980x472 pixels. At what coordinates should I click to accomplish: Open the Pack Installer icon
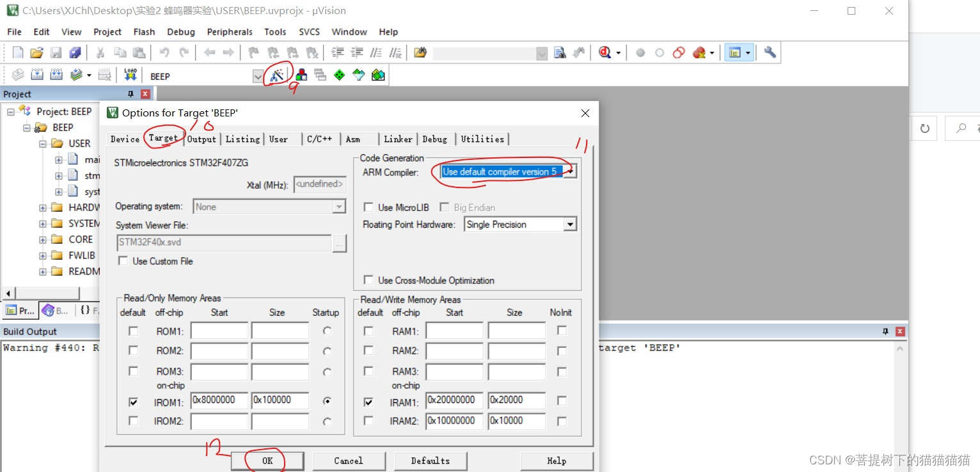[x=378, y=75]
